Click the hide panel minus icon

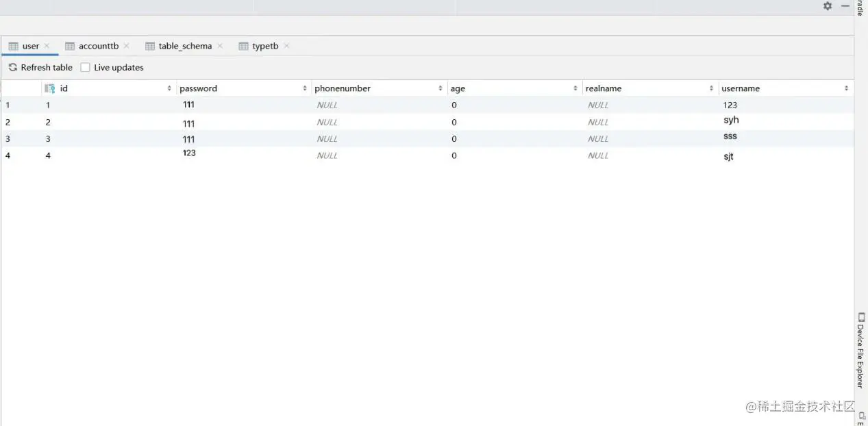845,5
